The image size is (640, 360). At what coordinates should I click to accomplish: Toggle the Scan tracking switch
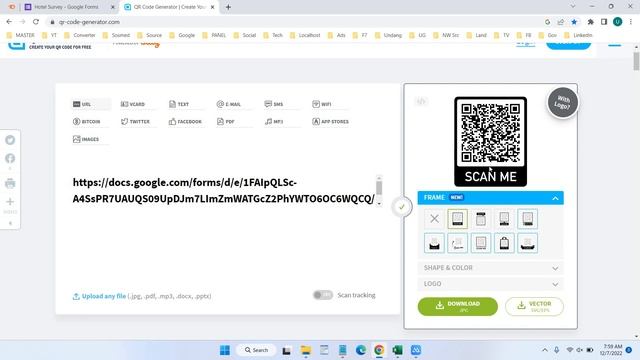pyautogui.click(x=323, y=295)
